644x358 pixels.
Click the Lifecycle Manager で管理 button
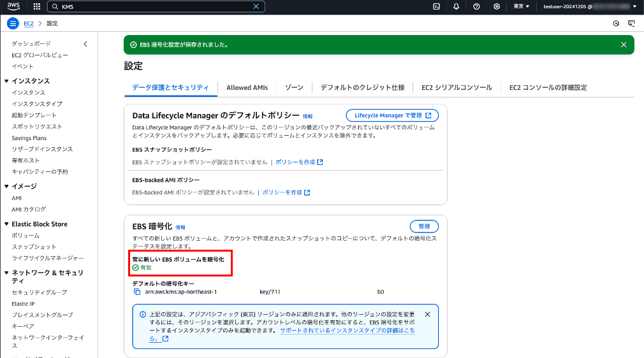click(x=392, y=116)
